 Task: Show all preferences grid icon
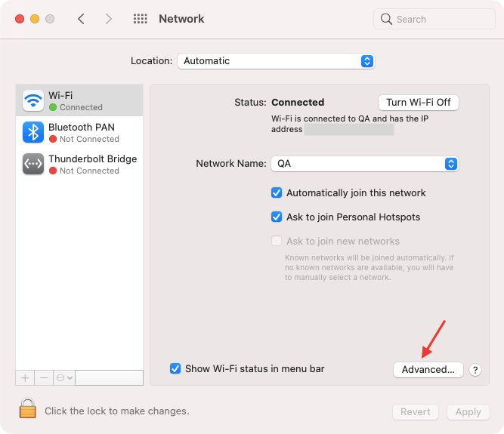click(x=140, y=19)
